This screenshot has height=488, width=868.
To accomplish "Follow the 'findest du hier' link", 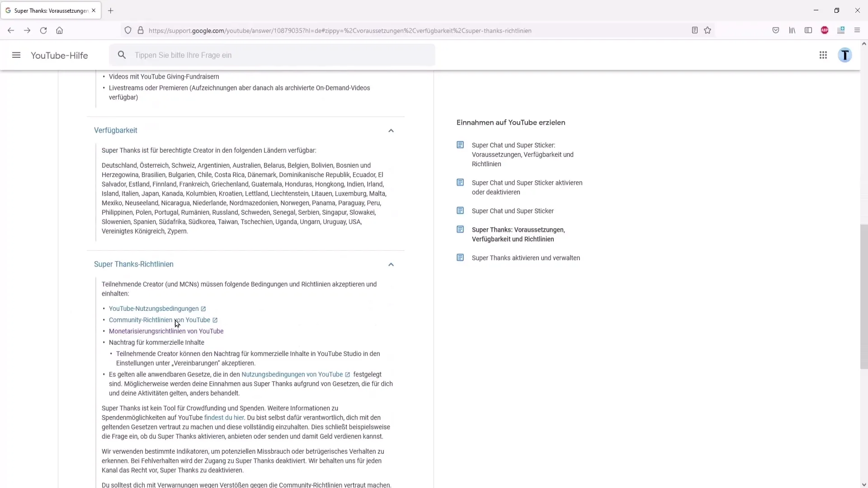I will (224, 418).
